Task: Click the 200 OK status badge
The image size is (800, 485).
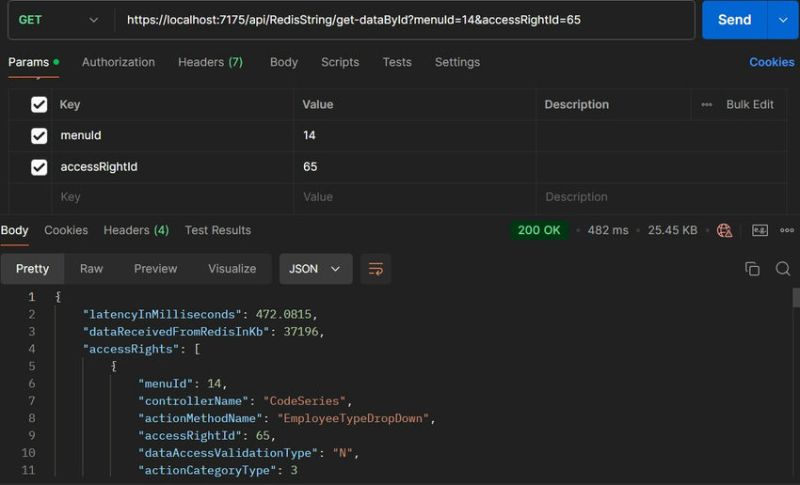Action: 539,231
